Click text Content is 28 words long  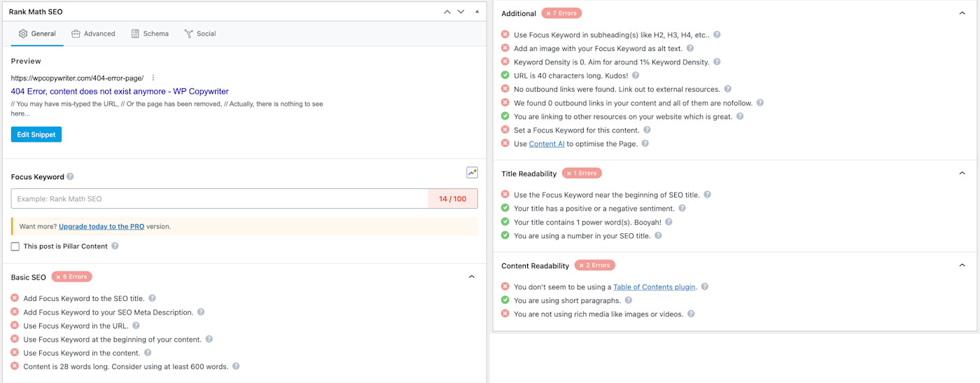(66, 367)
